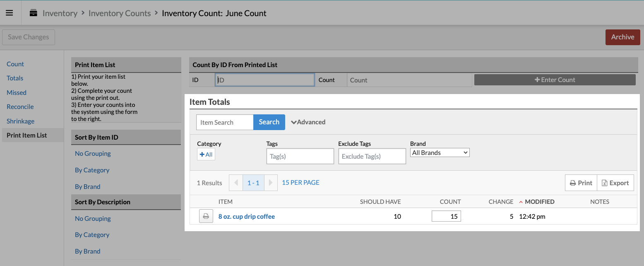
Task: Click the Inventory Count: June Count title
Action: click(x=214, y=13)
